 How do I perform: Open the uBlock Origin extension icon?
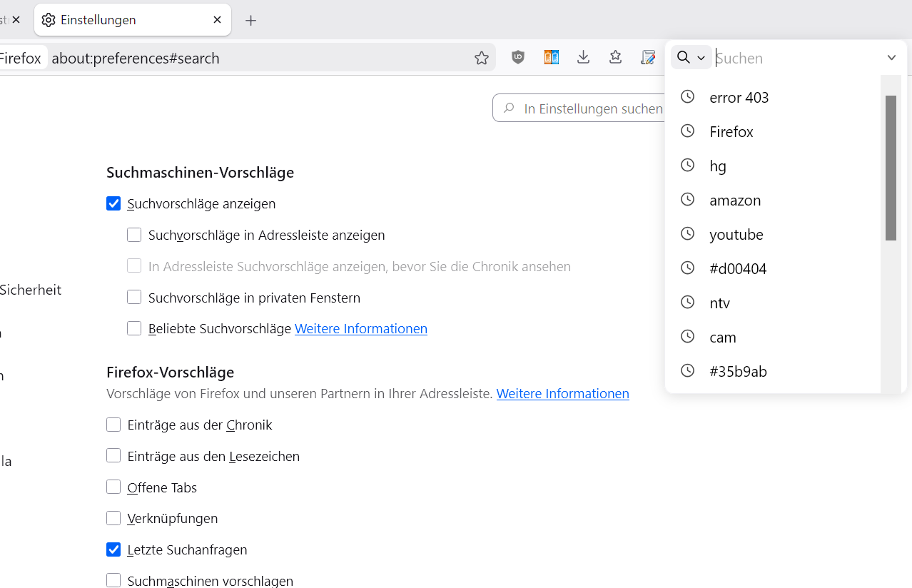[518, 58]
